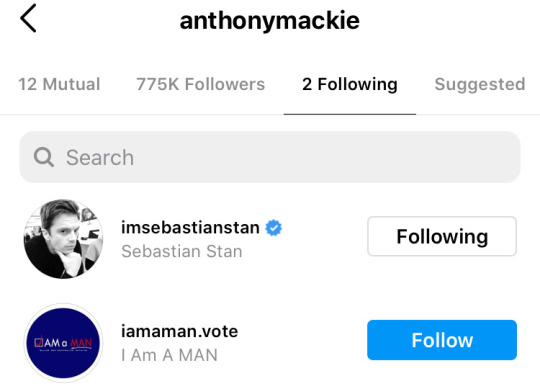The height and width of the screenshot is (389, 540).
Task: Click the I Am A MAN display name
Action: [169, 355]
